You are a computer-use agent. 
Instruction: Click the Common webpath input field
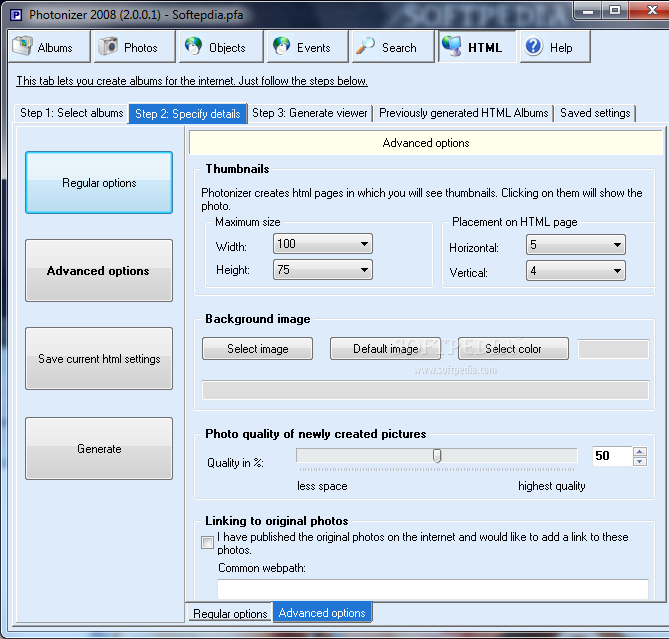coord(433,590)
